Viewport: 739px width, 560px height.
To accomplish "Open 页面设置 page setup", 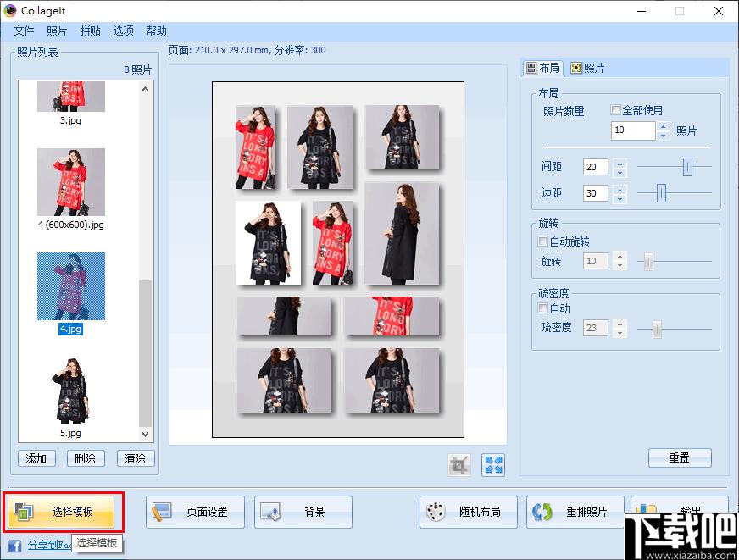I will 195,512.
